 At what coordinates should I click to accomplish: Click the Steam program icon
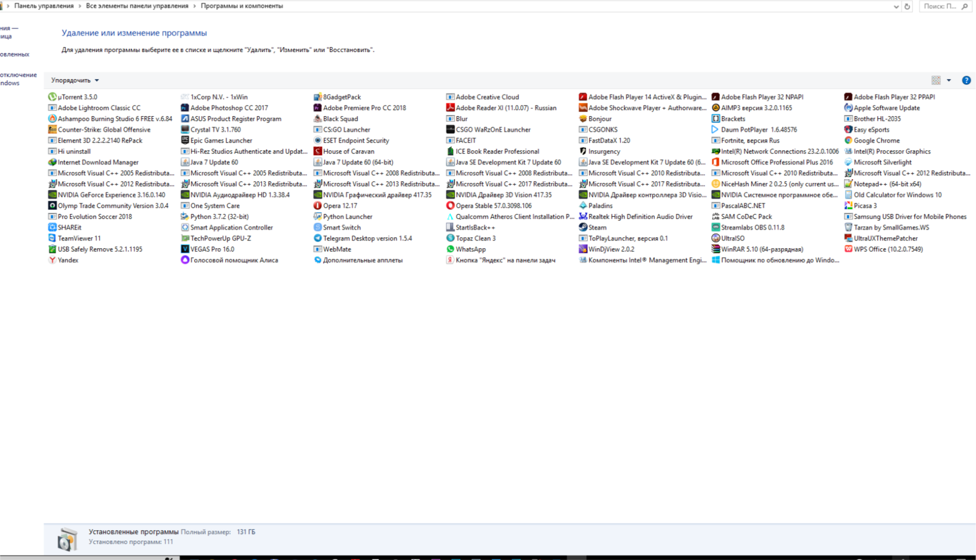[x=583, y=227]
